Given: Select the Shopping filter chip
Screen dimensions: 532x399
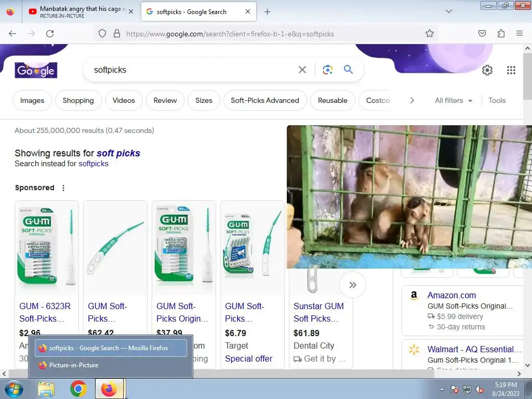Looking at the screenshot, I should [x=78, y=100].
